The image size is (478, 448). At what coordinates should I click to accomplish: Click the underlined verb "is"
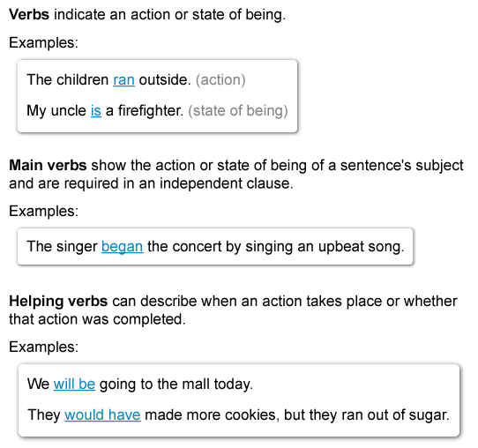click(96, 110)
